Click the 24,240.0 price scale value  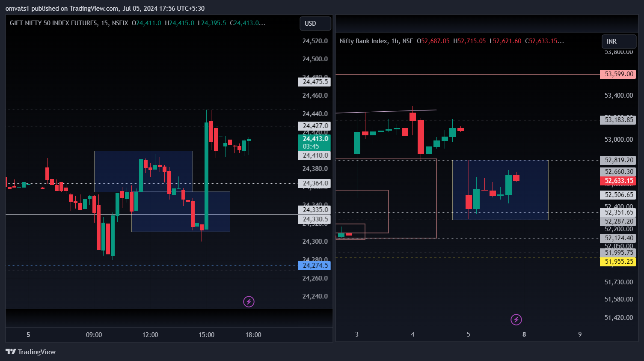coord(315,296)
